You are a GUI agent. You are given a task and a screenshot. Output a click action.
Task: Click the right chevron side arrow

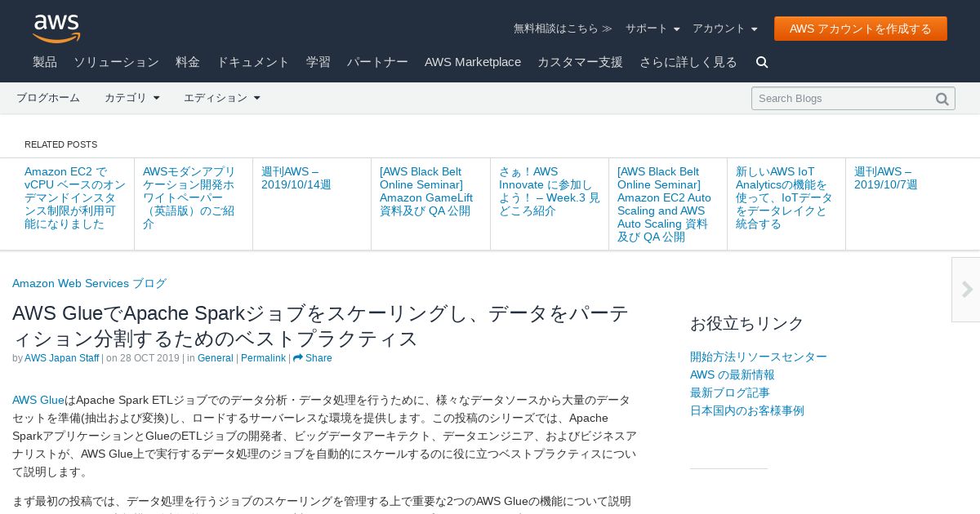coord(966,290)
